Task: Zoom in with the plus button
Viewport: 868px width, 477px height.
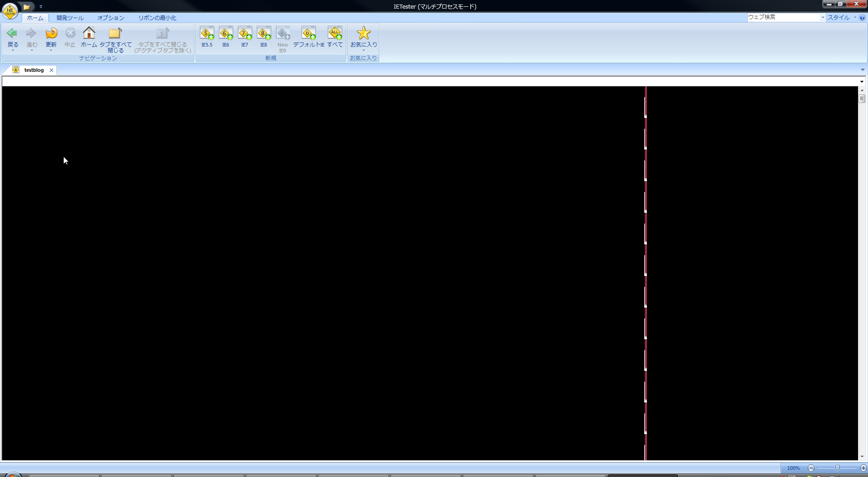Action: coord(863,468)
